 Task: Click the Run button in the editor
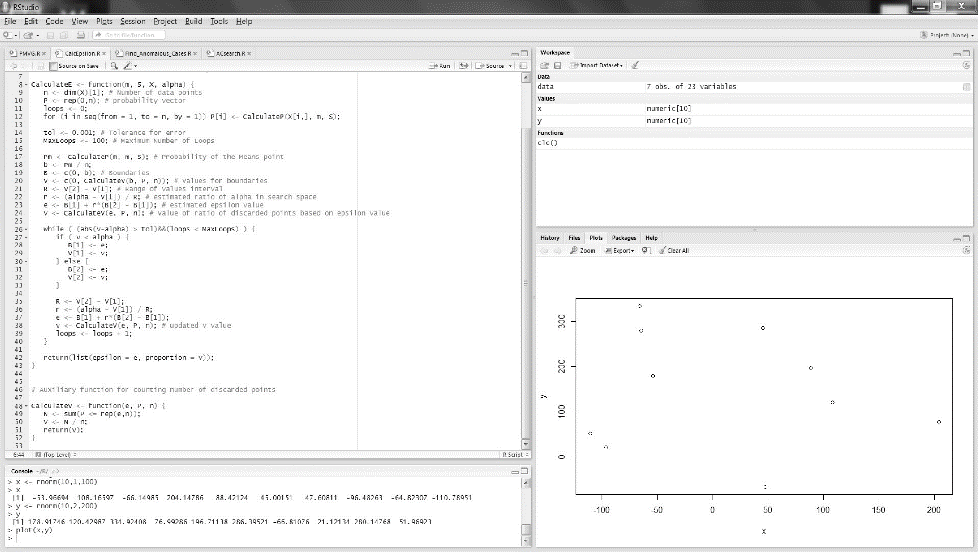(x=440, y=65)
